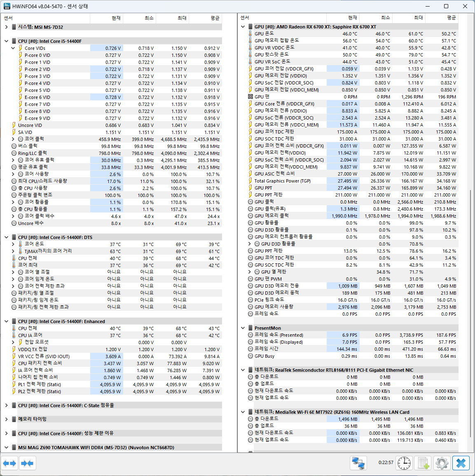Start sensor logging with the sheet-plus icon

pyautogui.click(x=424, y=463)
